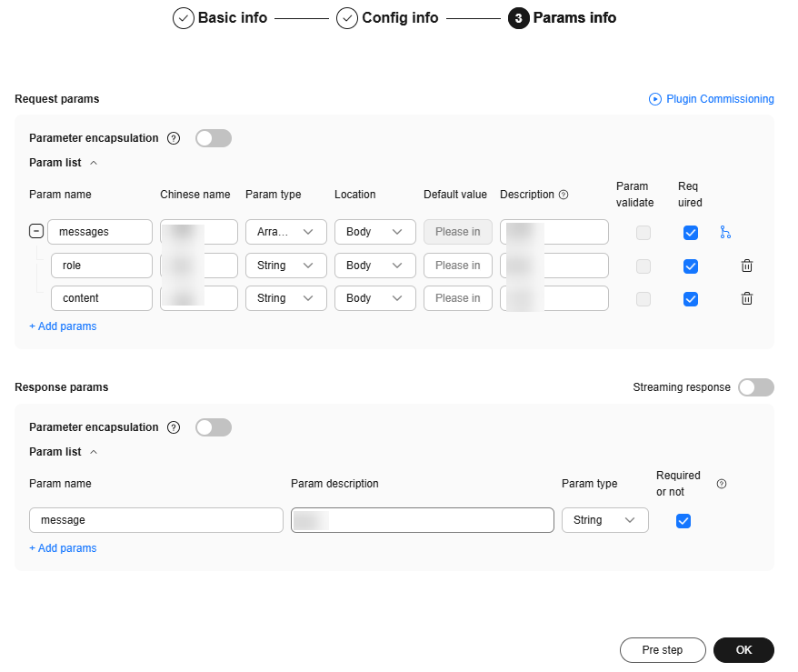Go to the Config info step
The width and height of the screenshot is (798, 672).
387,17
